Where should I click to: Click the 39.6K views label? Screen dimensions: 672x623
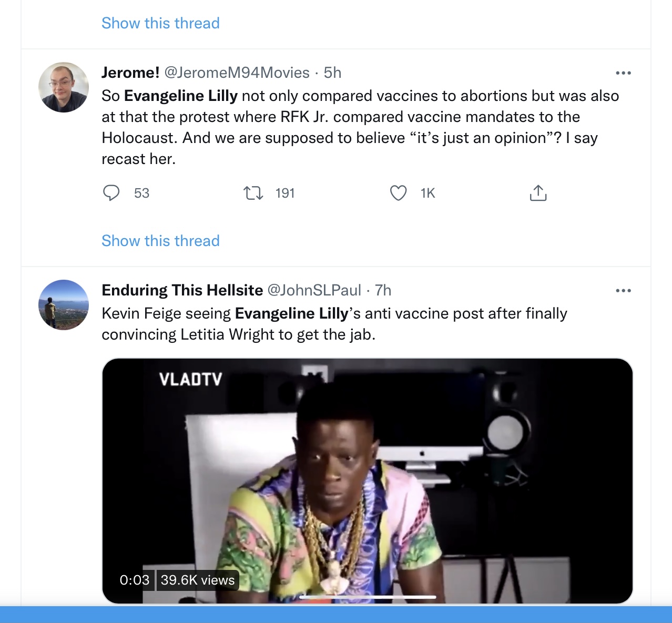[198, 580]
